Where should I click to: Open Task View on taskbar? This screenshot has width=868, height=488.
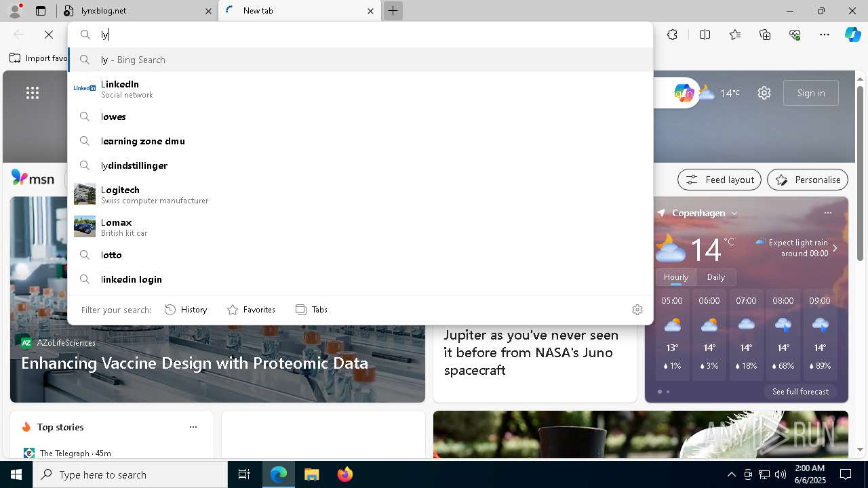pyautogui.click(x=244, y=474)
